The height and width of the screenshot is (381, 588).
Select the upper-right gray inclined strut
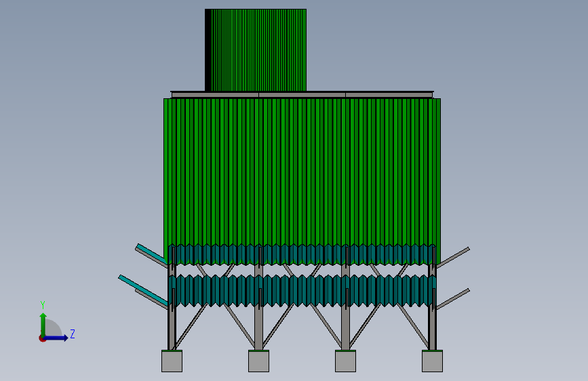pyautogui.click(x=453, y=257)
